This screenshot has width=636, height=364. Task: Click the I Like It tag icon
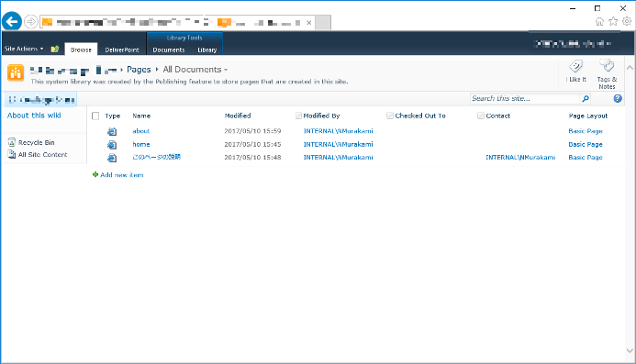[x=576, y=66]
